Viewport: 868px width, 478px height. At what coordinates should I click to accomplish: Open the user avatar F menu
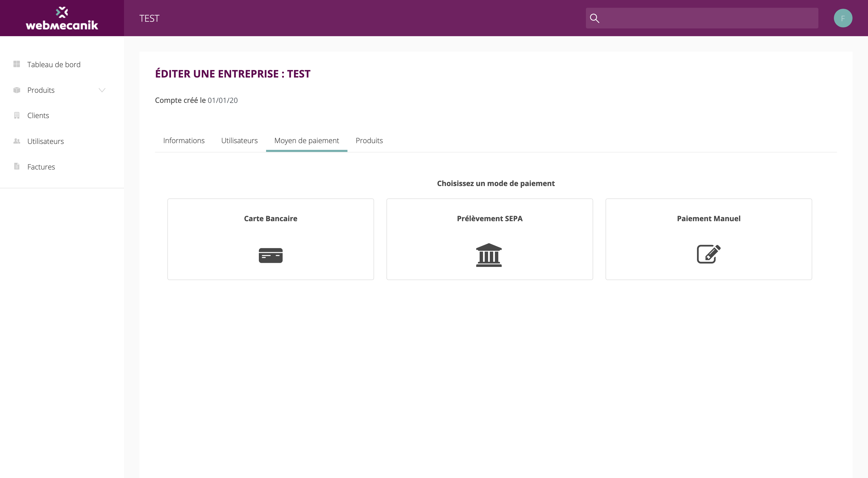pos(843,18)
